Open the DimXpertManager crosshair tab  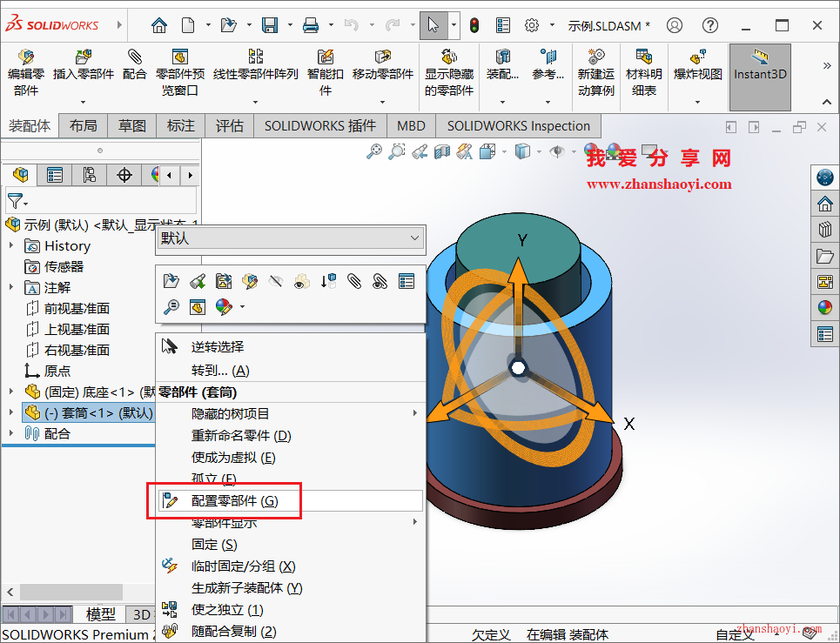(x=124, y=175)
